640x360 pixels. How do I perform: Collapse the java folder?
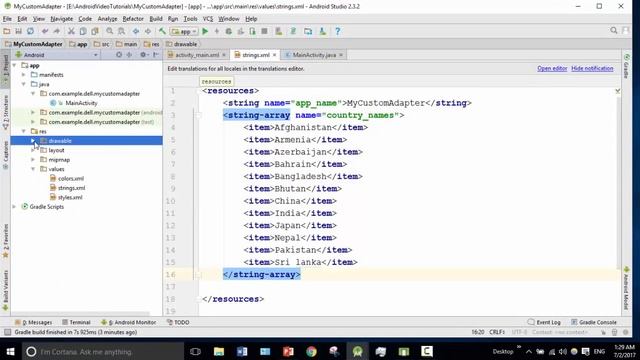24,84
